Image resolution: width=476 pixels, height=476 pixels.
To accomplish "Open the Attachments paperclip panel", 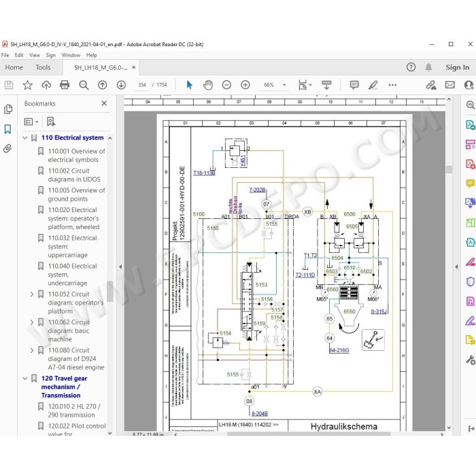I will (8, 148).
